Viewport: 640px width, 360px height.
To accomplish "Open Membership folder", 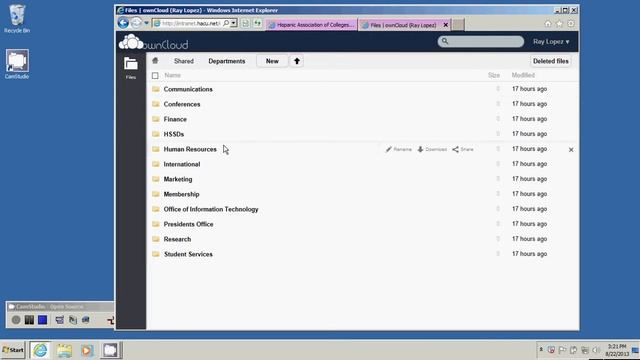I will pyautogui.click(x=182, y=194).
